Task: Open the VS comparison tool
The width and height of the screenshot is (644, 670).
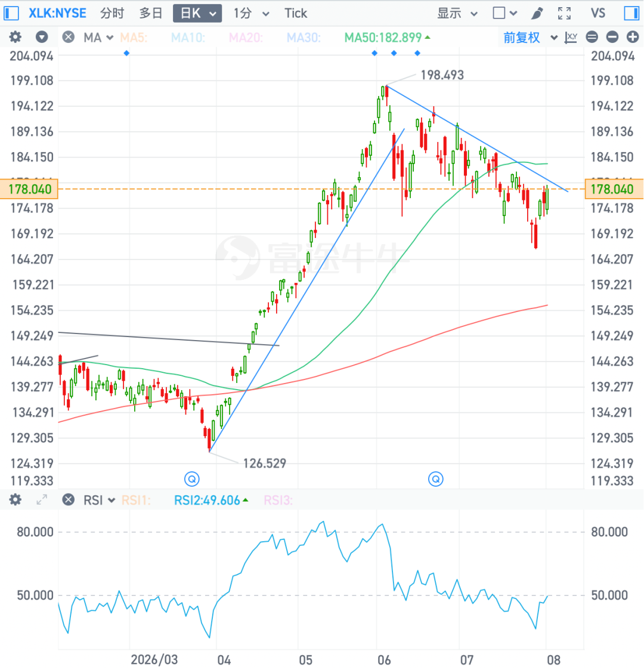Action: pyautogui.click(x=598, y=13)
